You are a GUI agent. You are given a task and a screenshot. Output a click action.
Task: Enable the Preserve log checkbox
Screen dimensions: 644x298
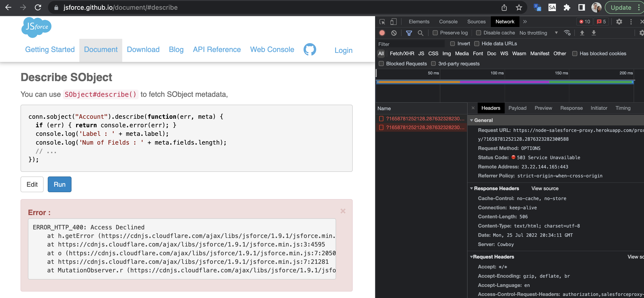click(x=435, y=33)
